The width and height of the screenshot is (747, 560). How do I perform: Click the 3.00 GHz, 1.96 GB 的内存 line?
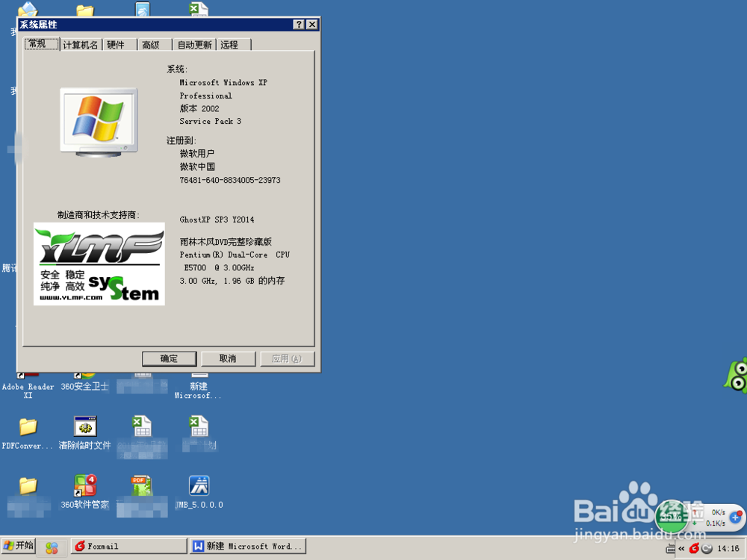pyautogui.click(x=232, y=281)
